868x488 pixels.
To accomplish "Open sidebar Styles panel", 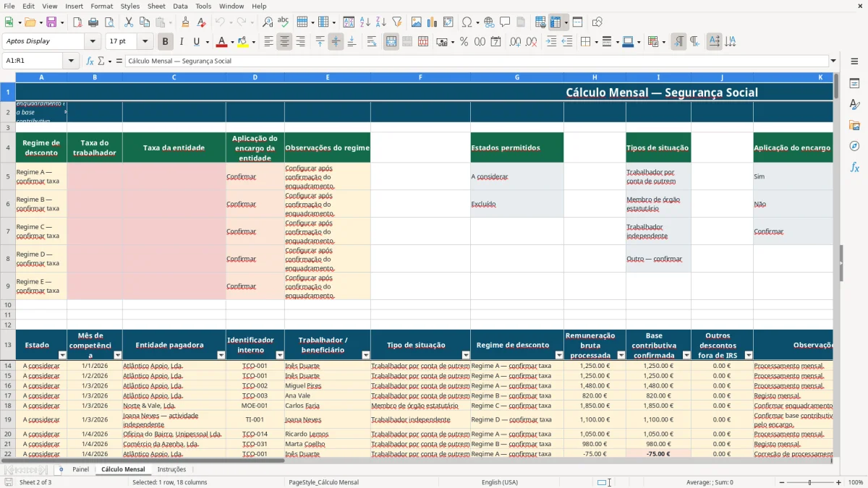I will click(854, 104).
